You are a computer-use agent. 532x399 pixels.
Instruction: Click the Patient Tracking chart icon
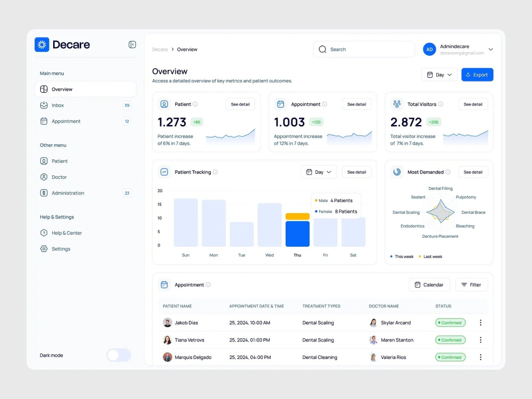point(164,172)
